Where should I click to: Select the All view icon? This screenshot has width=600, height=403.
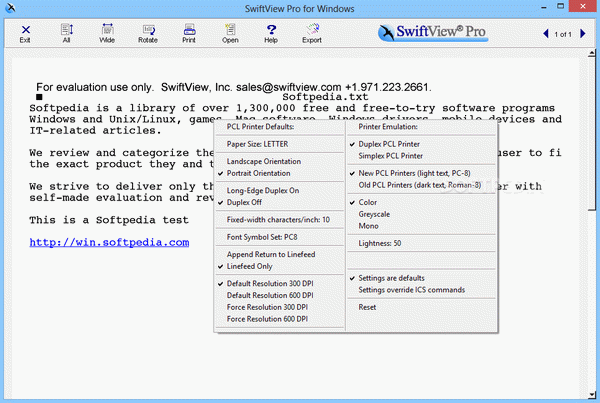click(67, 34)
